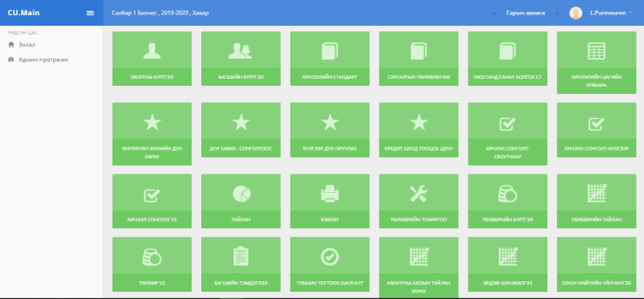Click Салбар 1 Бизнес, 2019-2020, Хавар text
The height and width of the screenshot is (299, 644).
tap(160, 13)
